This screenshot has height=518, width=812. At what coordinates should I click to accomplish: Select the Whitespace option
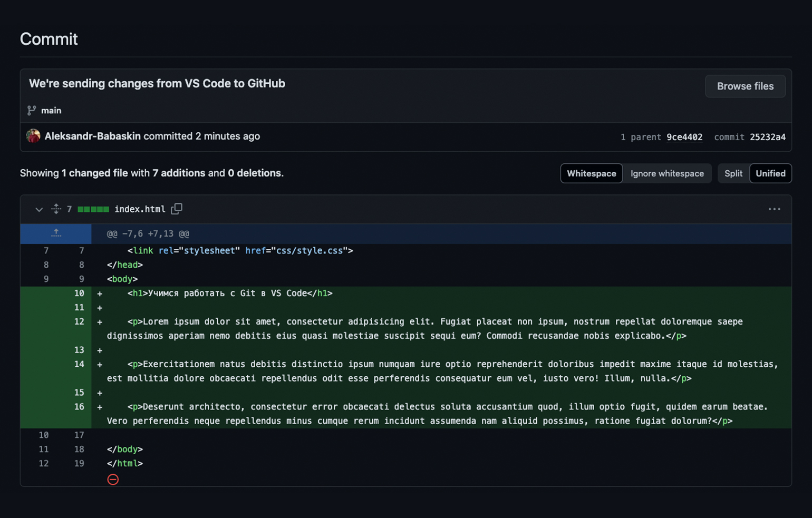(x=591, y=173)
